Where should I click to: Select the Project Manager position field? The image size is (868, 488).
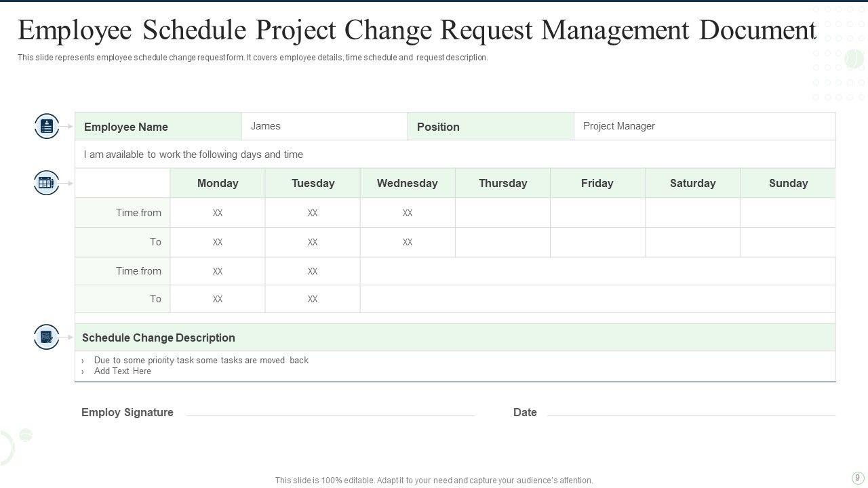(704, 126)
